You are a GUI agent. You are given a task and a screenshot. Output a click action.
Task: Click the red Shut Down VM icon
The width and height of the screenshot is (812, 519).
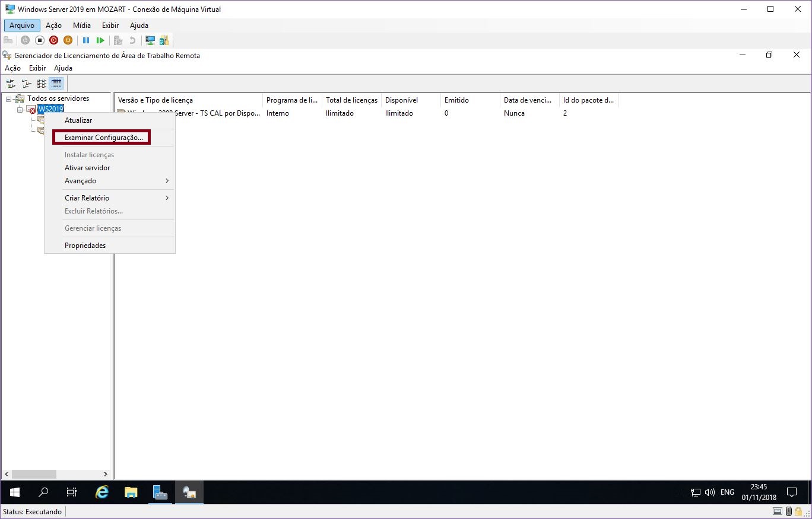coord(54,40)
